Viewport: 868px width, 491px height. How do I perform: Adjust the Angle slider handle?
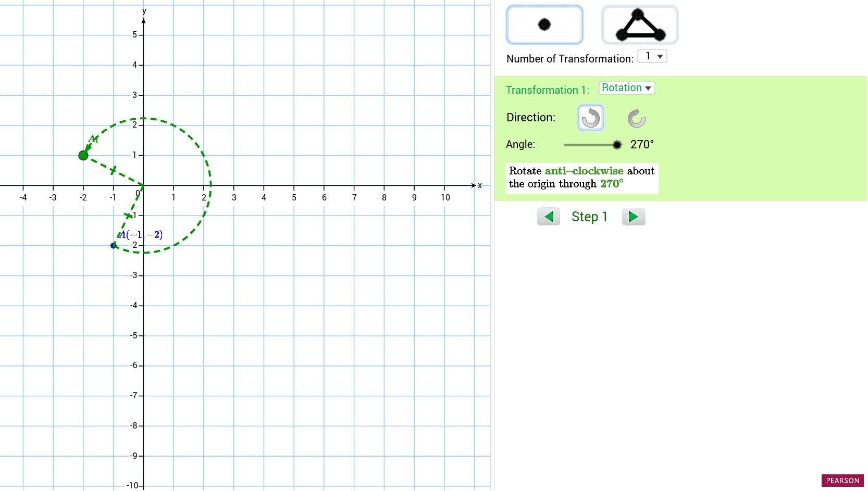(x=617, y=145)
